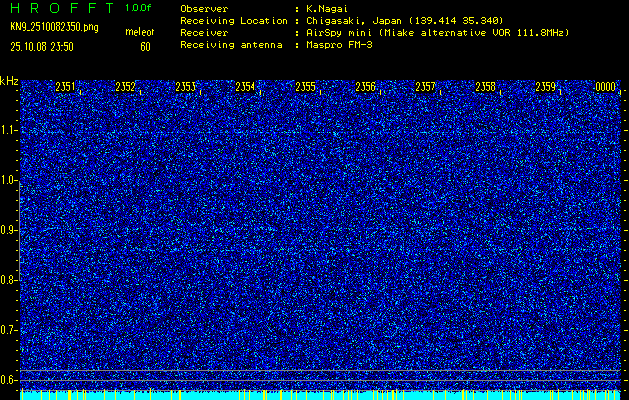This screenshot has height=400, width=629.
Task: Click the 2358 time marker
Action: [x=486, y=88]
